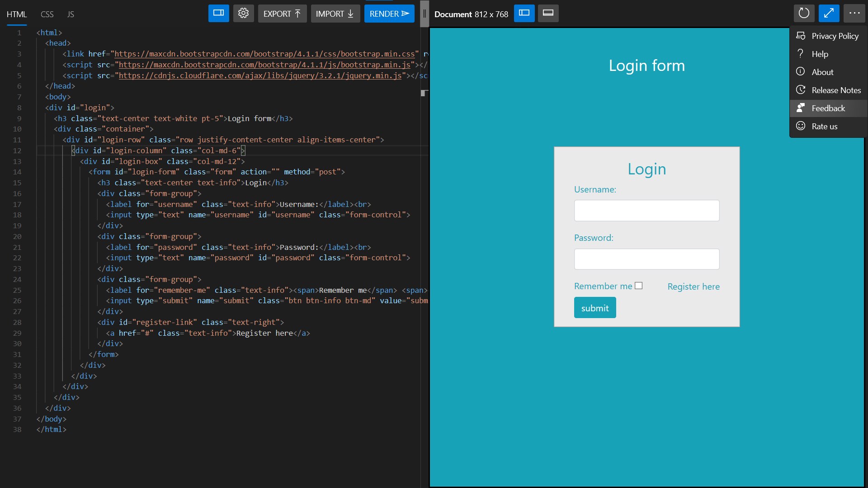The image size is (868, 488).
Task: Click the refresh preview icon
Action: (803, 14)
